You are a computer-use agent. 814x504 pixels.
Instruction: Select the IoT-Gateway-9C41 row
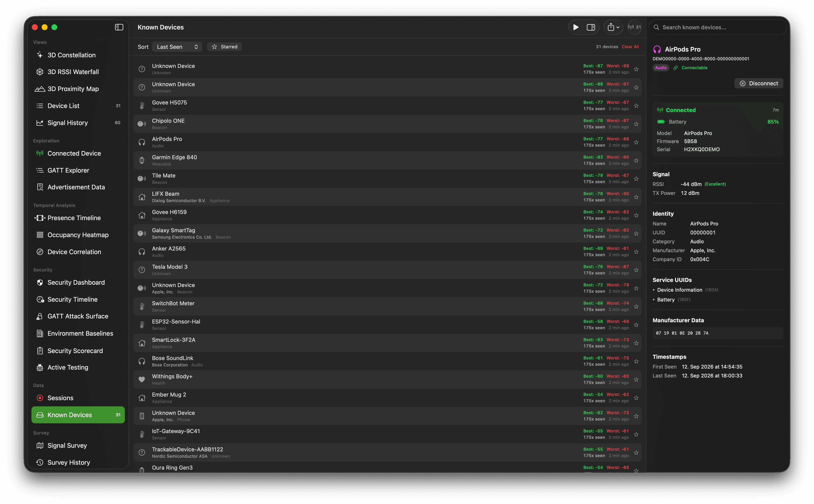coord(387,434)
